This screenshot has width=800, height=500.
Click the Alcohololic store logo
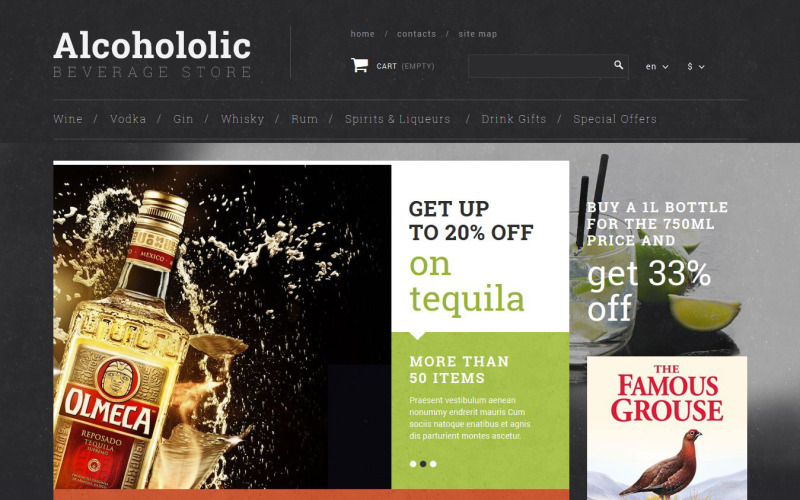[152, 54]
